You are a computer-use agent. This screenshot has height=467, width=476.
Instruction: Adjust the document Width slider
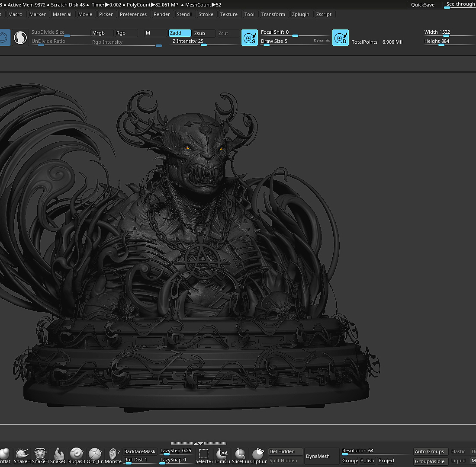(x=450, y=33)
